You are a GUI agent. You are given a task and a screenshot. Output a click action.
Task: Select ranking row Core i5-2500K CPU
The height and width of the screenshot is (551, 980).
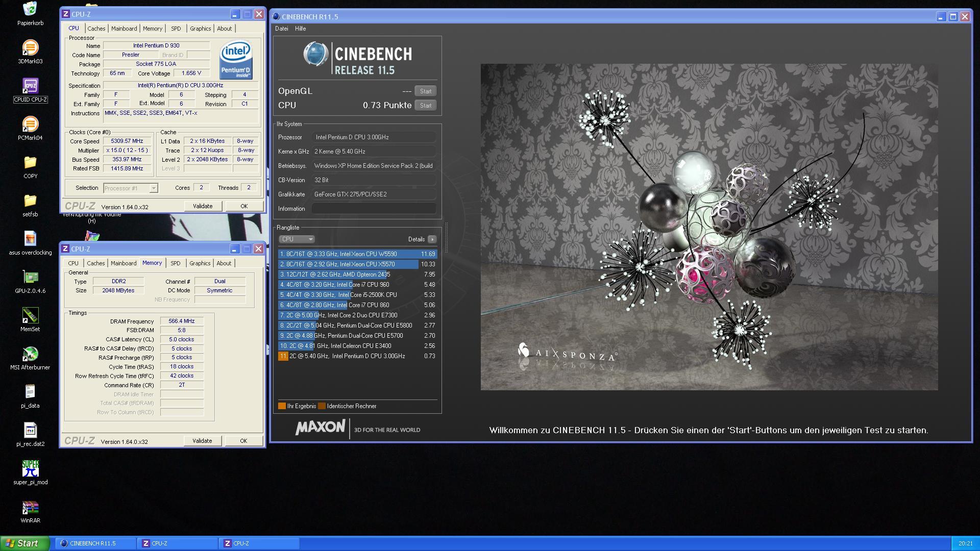coord(357,295)
